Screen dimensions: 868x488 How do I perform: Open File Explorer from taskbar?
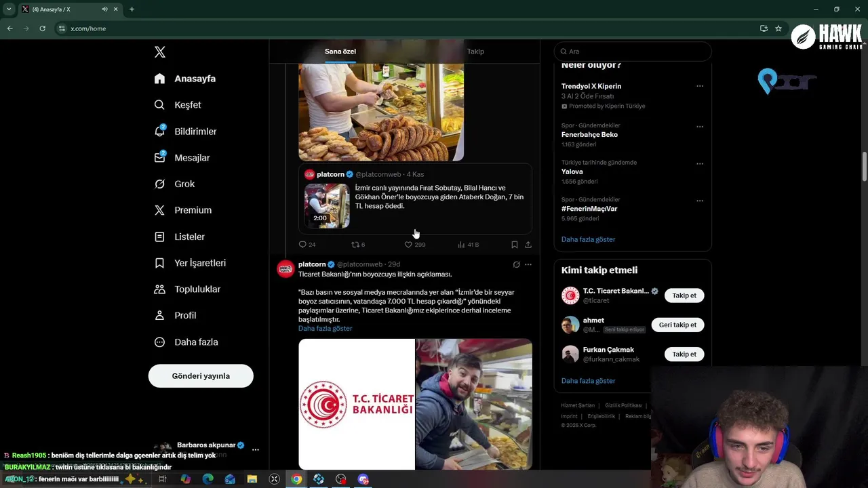click(x=252, y=479)
